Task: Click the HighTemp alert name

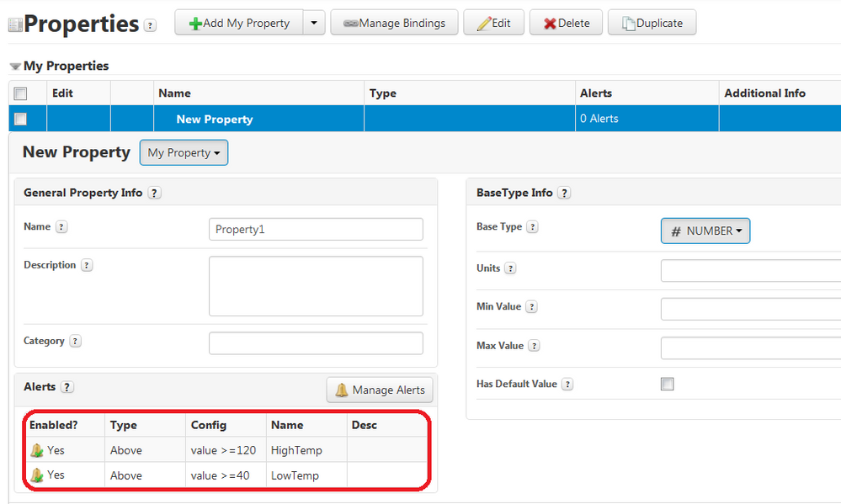Action: [296, 450]
